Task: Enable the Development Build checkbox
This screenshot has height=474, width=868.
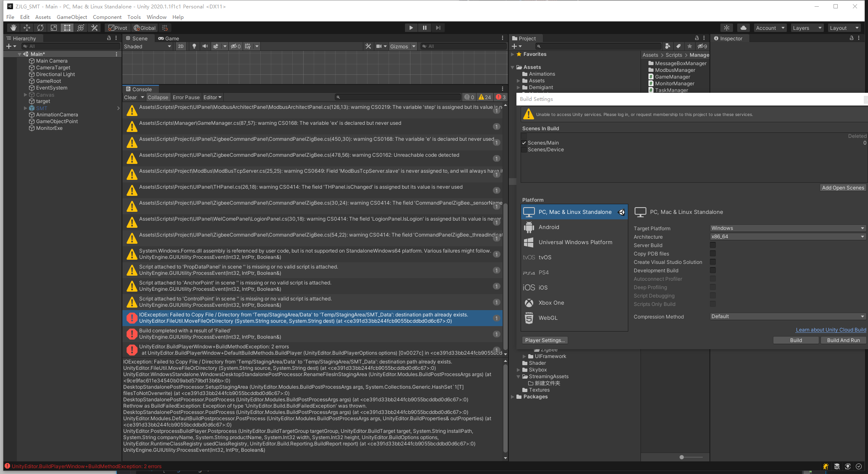Action: tap(713, 270)
